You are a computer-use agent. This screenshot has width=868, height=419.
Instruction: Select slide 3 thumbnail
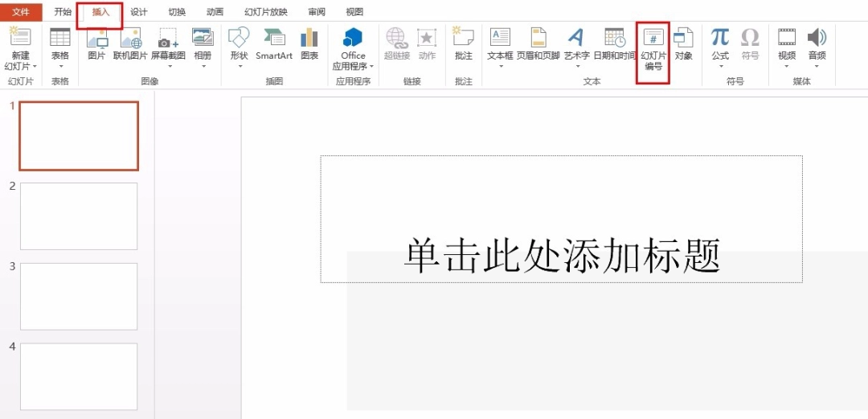(x=79, y=297)
